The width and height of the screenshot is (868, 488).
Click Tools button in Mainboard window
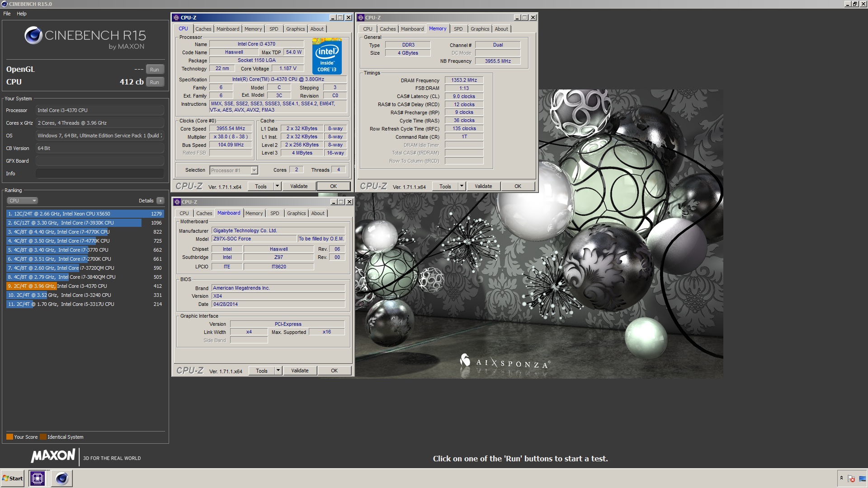click(x=262, y=371)
